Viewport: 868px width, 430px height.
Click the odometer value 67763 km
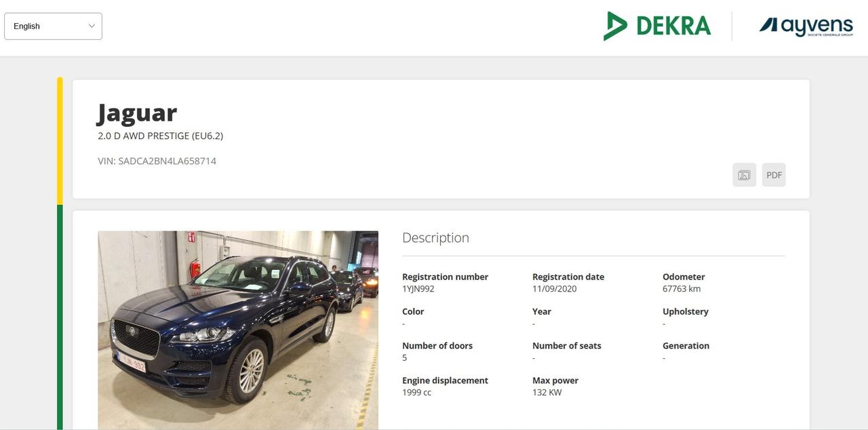click(x=681, y=289)
